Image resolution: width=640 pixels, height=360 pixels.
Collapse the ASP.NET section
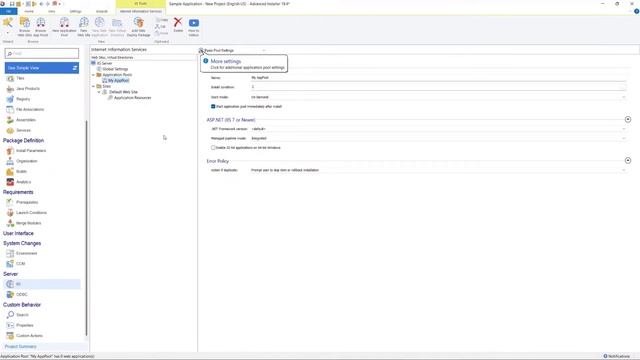(x=628, y=119)
